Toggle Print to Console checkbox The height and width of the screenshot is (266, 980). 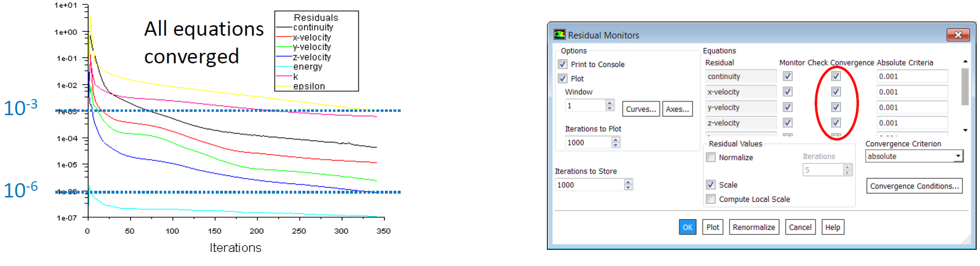[563, 64]
